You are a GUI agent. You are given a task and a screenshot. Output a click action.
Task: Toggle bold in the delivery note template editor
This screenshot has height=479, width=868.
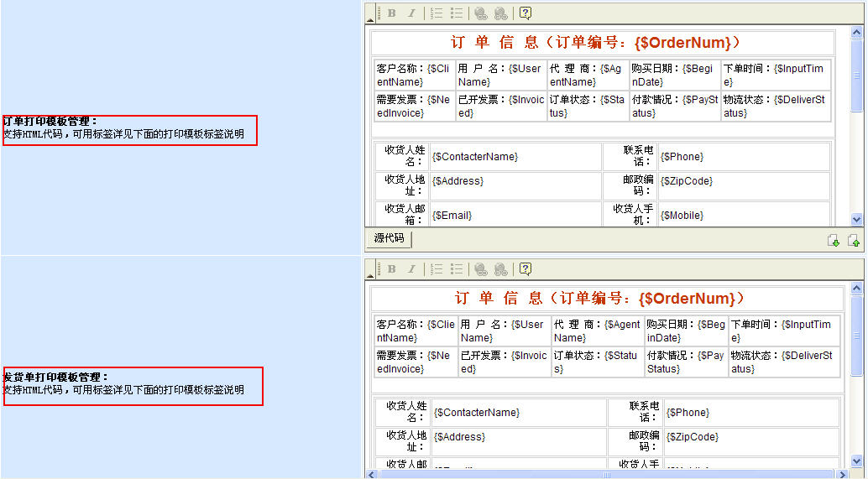pyautogui.click(x=391, y=269)
